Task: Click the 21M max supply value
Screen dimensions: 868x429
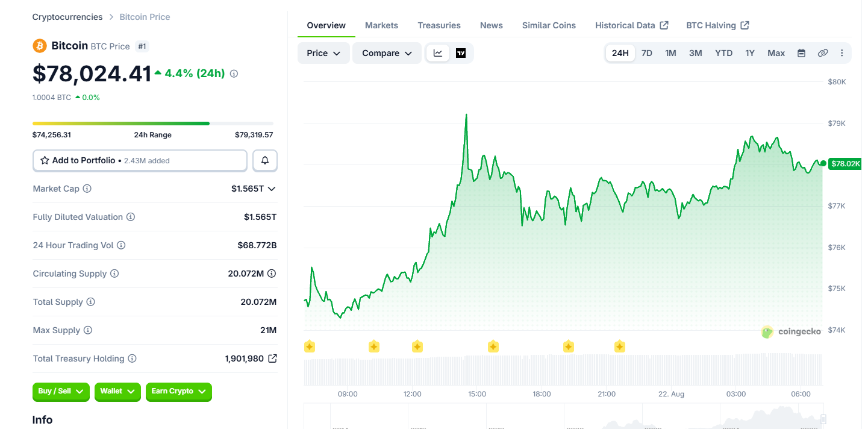Action: click(x=269, y=330)
